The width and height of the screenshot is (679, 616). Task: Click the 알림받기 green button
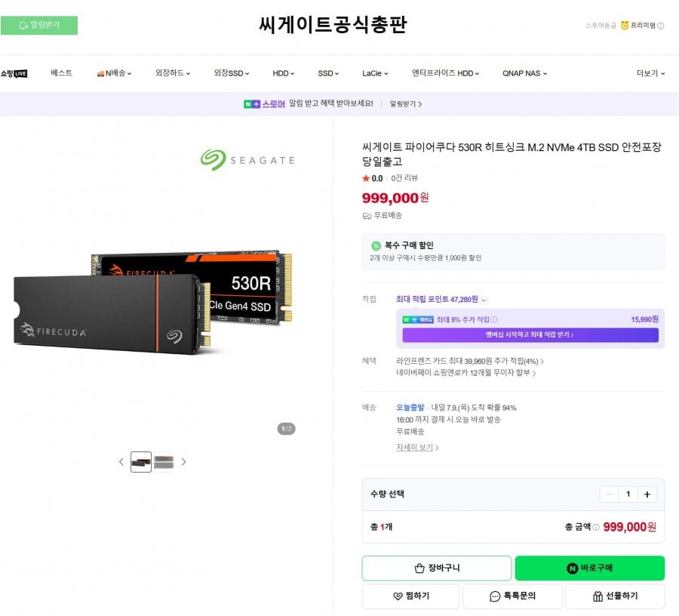coord(39,25)
